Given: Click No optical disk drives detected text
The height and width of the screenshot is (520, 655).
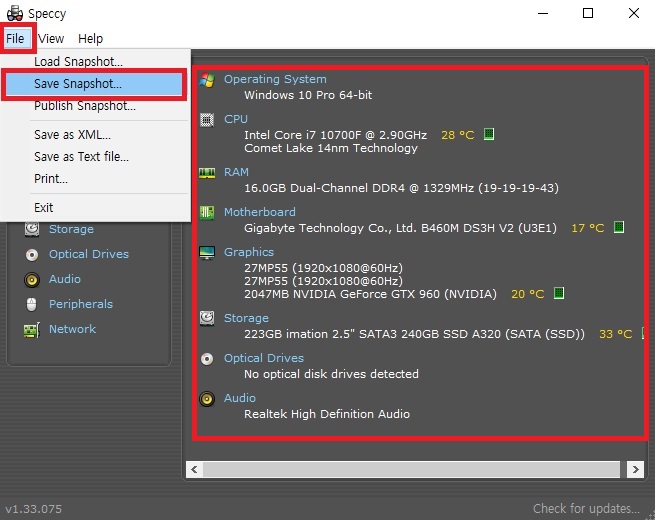Looking at the screenshot, I should (x=331, y=374).
